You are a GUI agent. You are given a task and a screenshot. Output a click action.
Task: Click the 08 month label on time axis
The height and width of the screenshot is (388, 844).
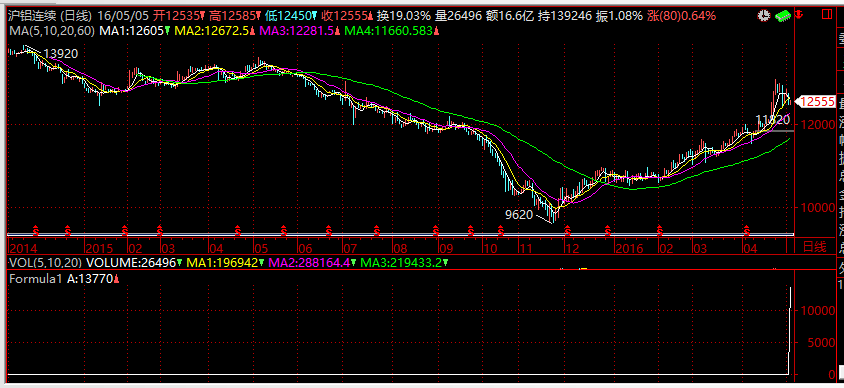pyautogui.click(x=399, y=249)
